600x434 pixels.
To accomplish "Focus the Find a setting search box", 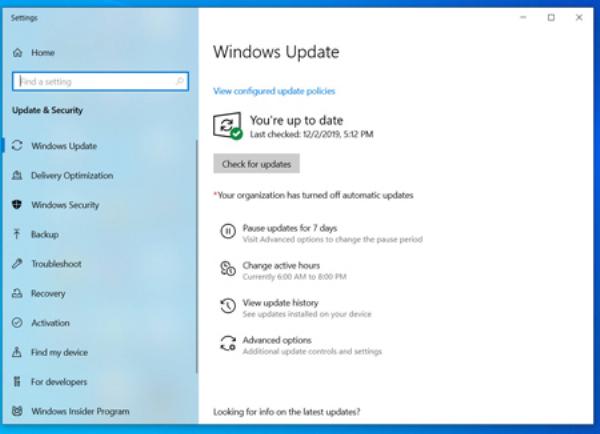I will click(90, 81).
